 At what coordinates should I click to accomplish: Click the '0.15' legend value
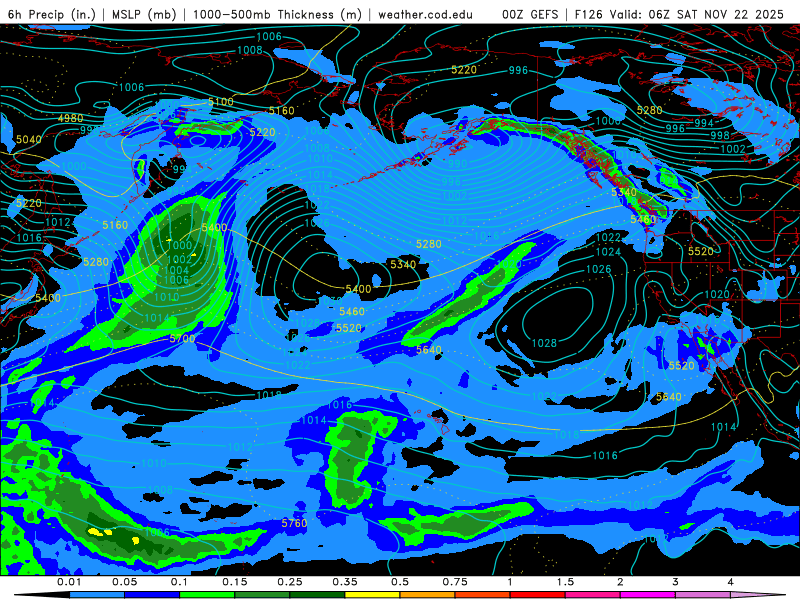235,582
